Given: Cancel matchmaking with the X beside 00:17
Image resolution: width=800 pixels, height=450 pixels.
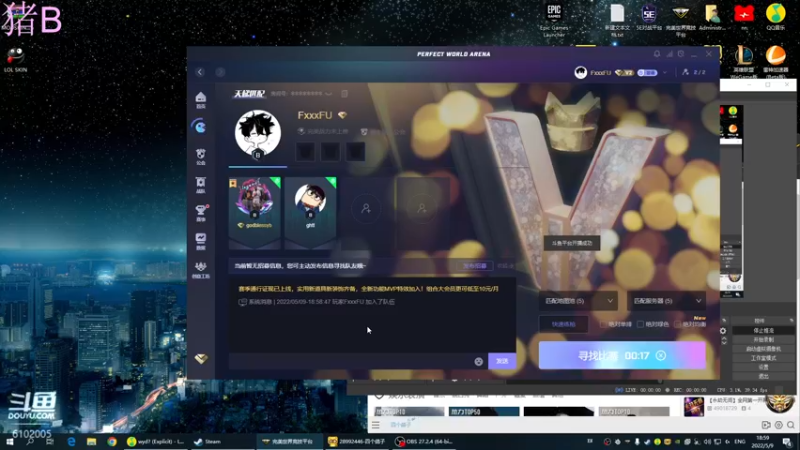Looking at the screenshot, I should tap(661, 355).
